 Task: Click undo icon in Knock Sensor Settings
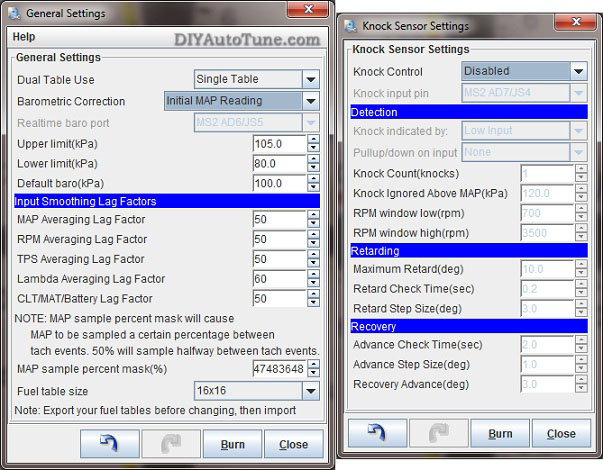376,433
